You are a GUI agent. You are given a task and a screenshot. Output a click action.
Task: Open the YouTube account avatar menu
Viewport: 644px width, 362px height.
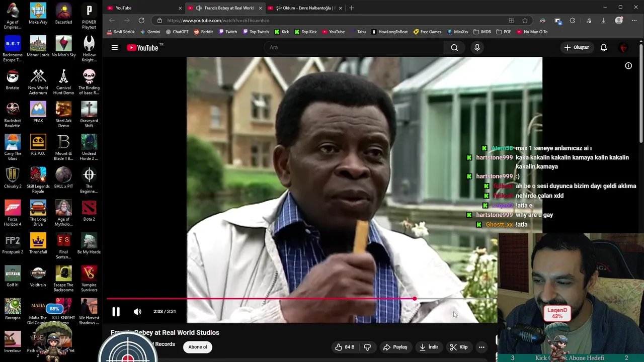tap(624, 48)
